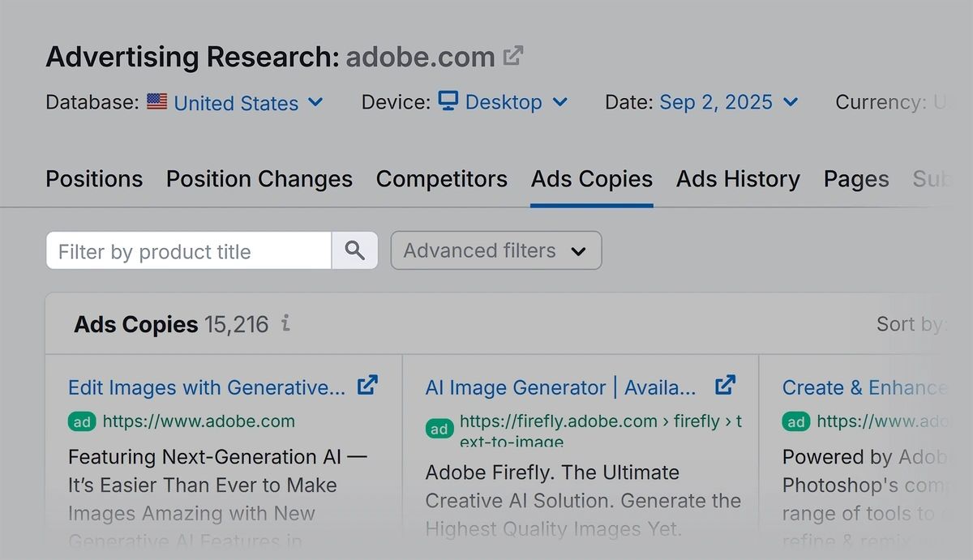
Task: Click the adobe.com domain in page title
Action: point(420,57)
